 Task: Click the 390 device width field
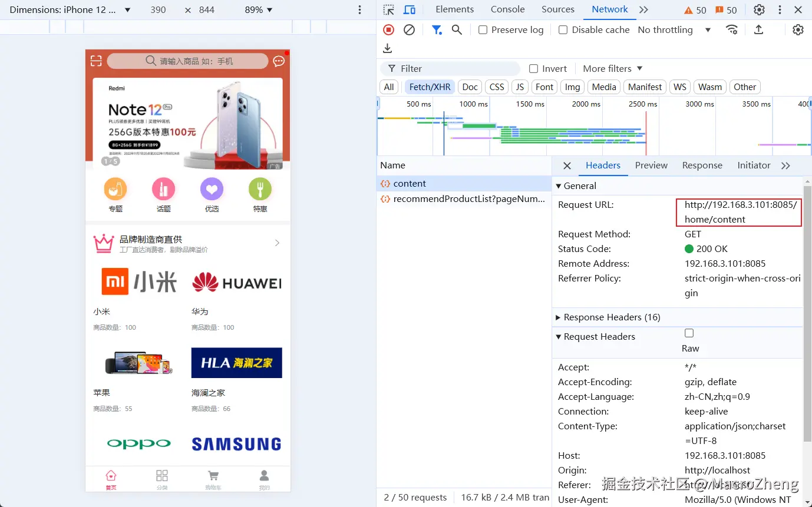(159, 10)
